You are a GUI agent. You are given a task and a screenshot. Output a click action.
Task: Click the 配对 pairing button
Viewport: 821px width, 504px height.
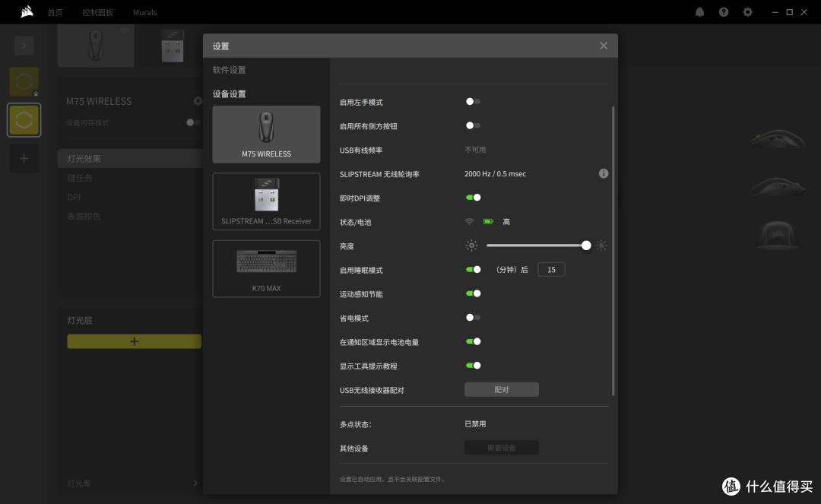coord(502,389)
